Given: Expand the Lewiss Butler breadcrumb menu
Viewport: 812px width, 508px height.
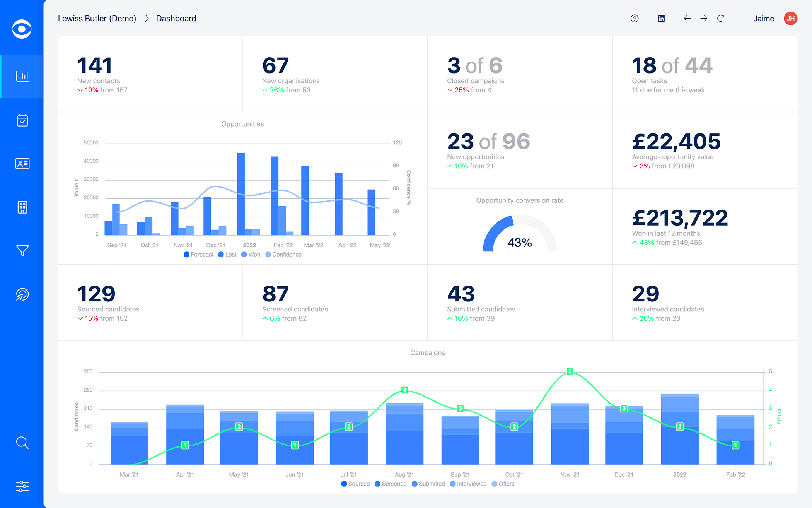Looking at the screenshot, I should (x=97, y=18).
